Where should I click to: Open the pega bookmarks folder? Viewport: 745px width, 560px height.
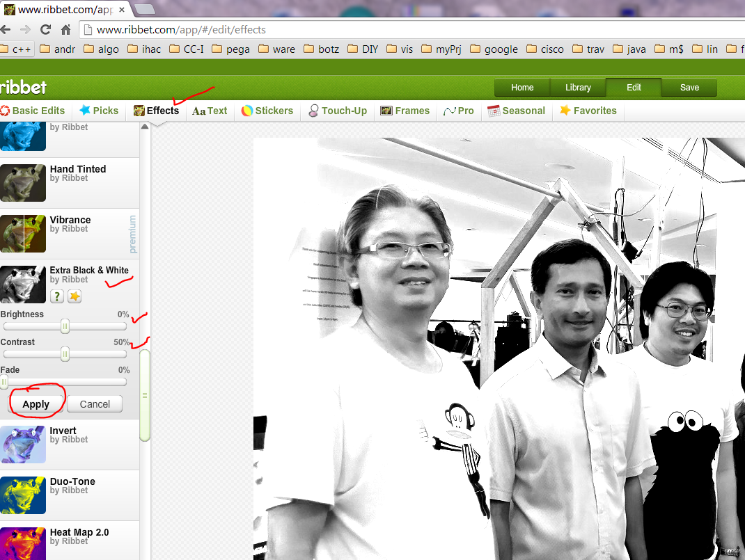click(x=230, y=49)
